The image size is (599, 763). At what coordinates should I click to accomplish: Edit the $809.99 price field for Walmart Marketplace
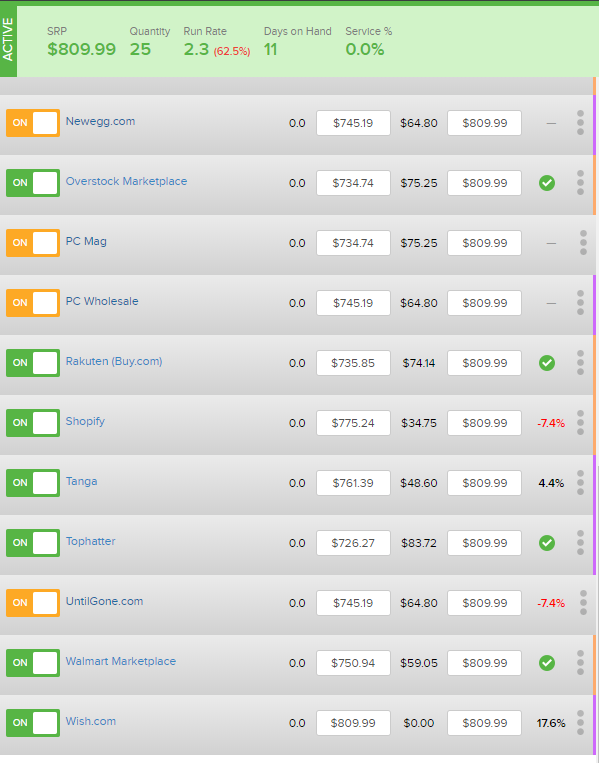coord(485,663)
